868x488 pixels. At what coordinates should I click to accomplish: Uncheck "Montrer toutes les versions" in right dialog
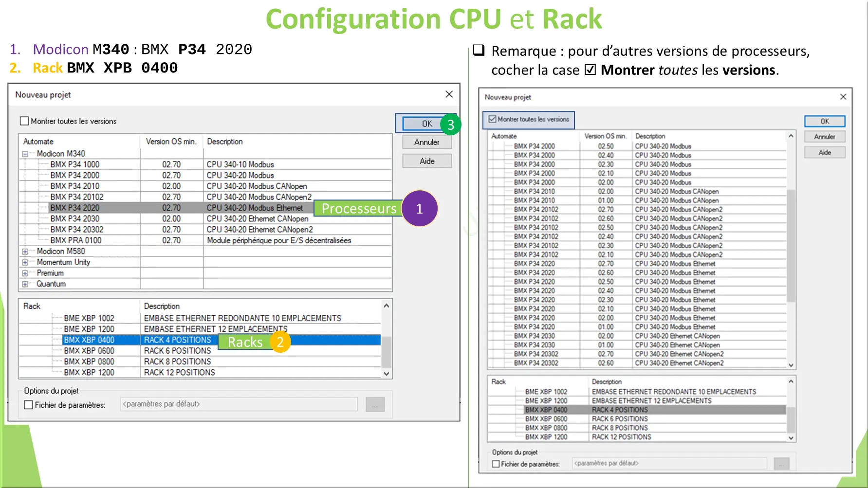493,120
